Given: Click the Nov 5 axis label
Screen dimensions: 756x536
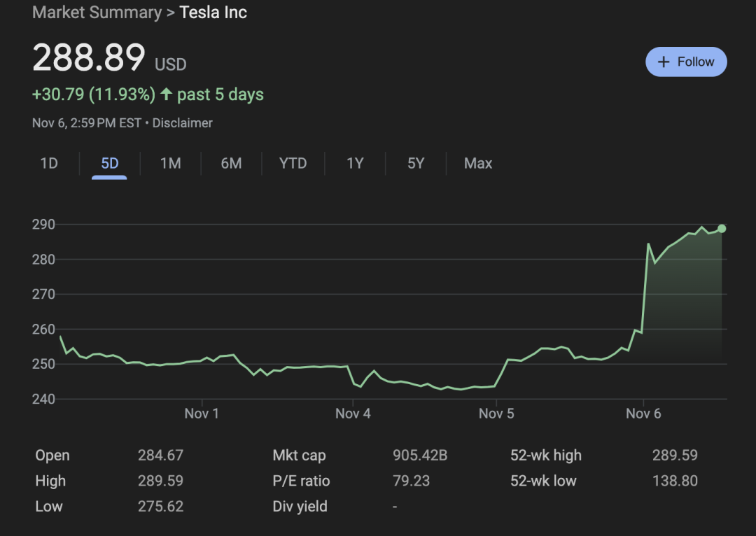Looking at the screenshot, I should 496,414.
